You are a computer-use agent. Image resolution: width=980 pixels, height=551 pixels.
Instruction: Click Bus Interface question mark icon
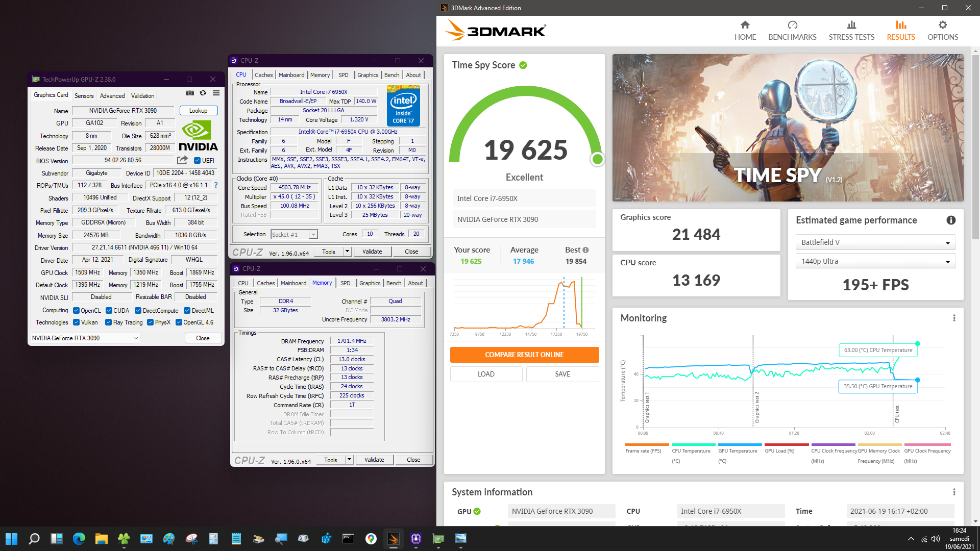(216, 185)
